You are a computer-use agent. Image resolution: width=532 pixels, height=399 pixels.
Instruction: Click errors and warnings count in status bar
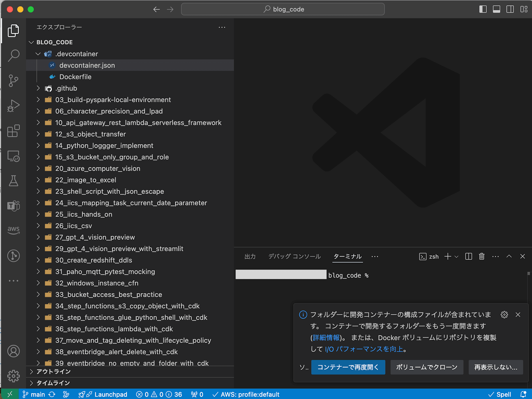pyautogui.click(x=159, y=394)
